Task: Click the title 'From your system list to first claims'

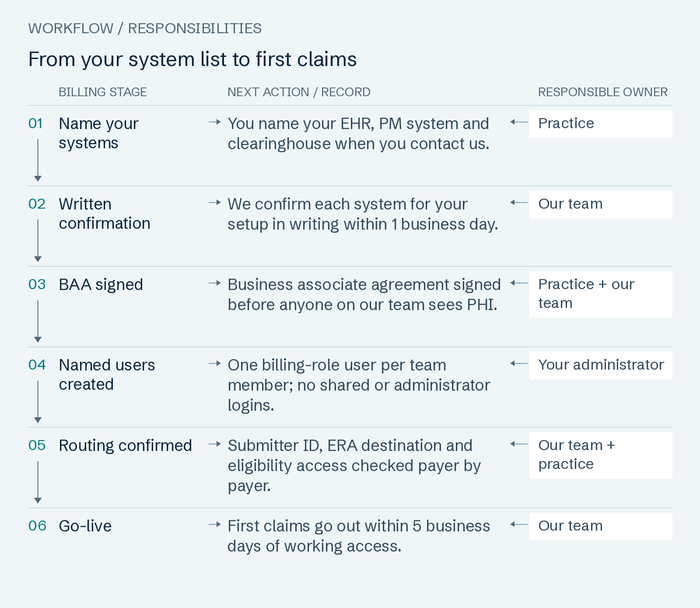Action: click(x=192, y=59)
